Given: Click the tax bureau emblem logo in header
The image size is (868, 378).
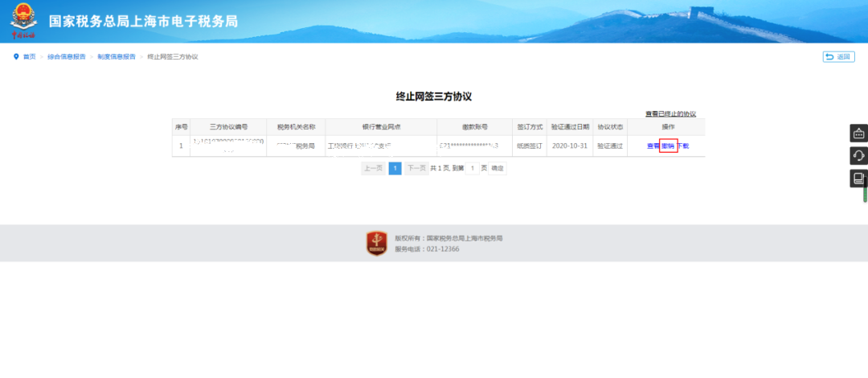Looking at the screenshot, I should [x=23, y=22].
